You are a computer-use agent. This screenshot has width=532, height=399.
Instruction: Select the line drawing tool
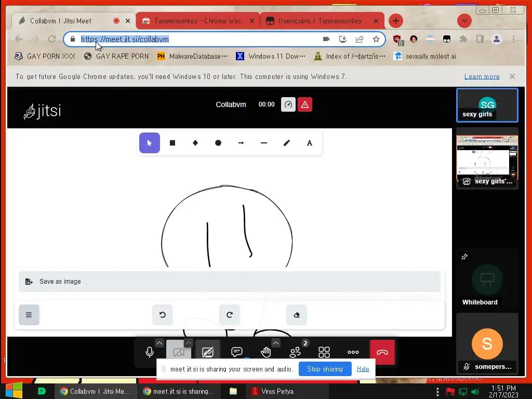click(x=264, y=143)
